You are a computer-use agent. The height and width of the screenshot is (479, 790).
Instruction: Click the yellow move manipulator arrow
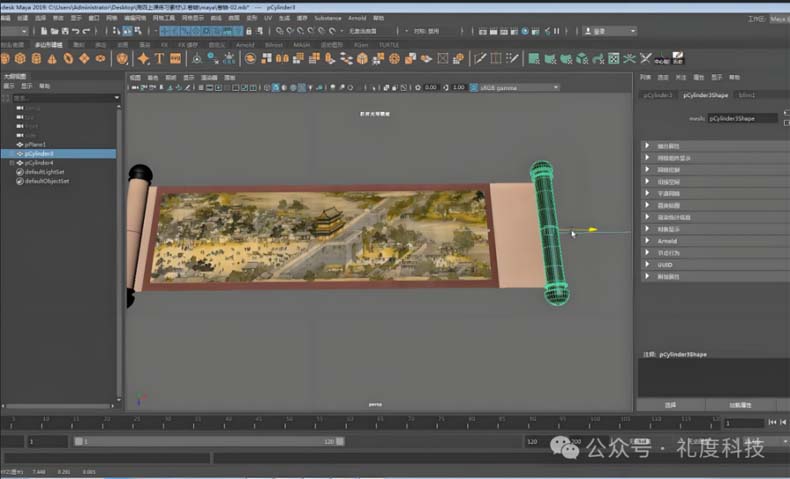[592, 230]
